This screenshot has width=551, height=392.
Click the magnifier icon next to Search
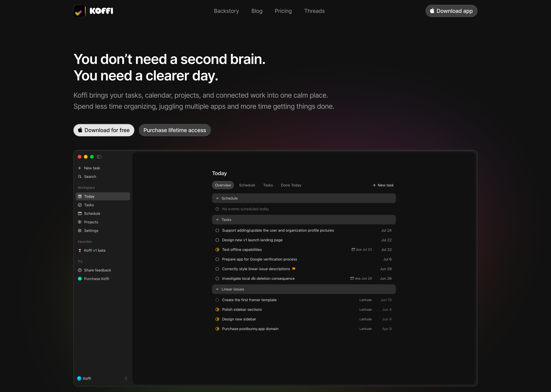click(80, 177)
